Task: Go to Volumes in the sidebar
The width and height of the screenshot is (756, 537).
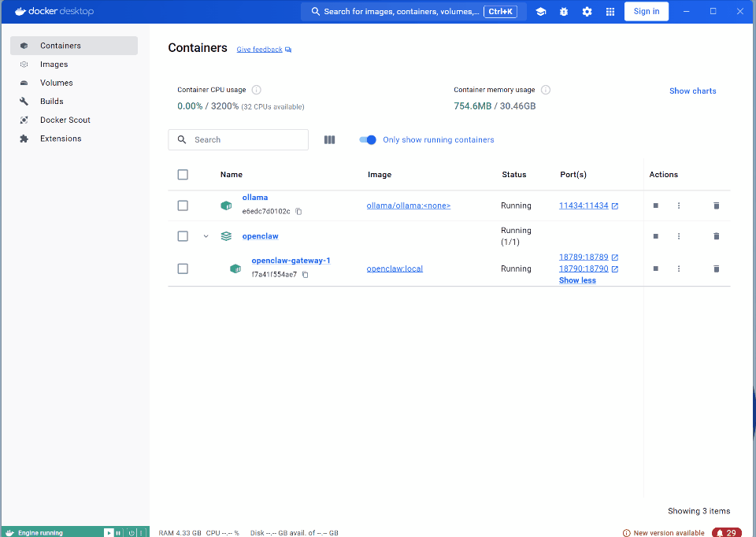Action: pos(74,83)
